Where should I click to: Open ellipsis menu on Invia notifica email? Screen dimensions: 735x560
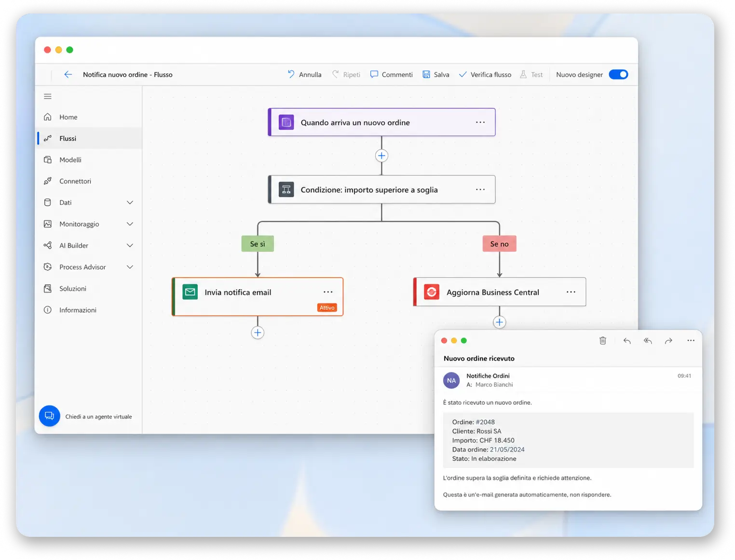click(x=328, y=292)
